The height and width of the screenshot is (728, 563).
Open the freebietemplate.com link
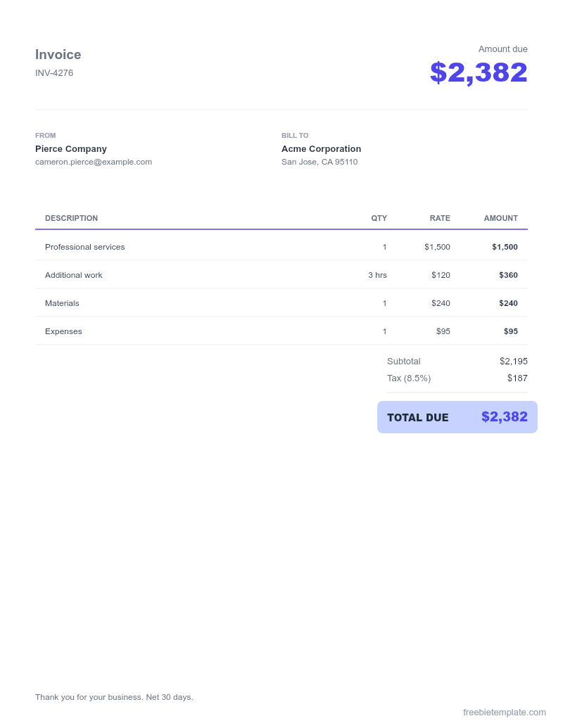click(505, 713)
